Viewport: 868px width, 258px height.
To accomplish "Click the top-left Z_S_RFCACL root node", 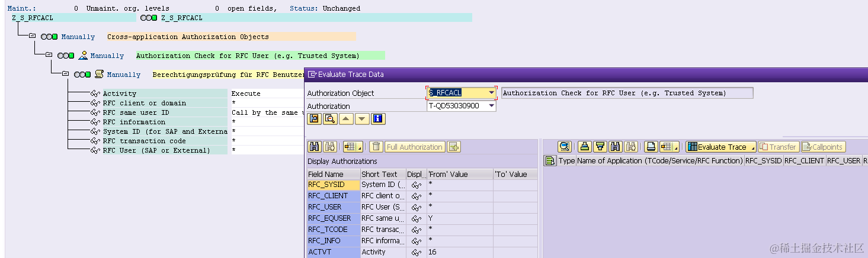I will pos(33,18).
